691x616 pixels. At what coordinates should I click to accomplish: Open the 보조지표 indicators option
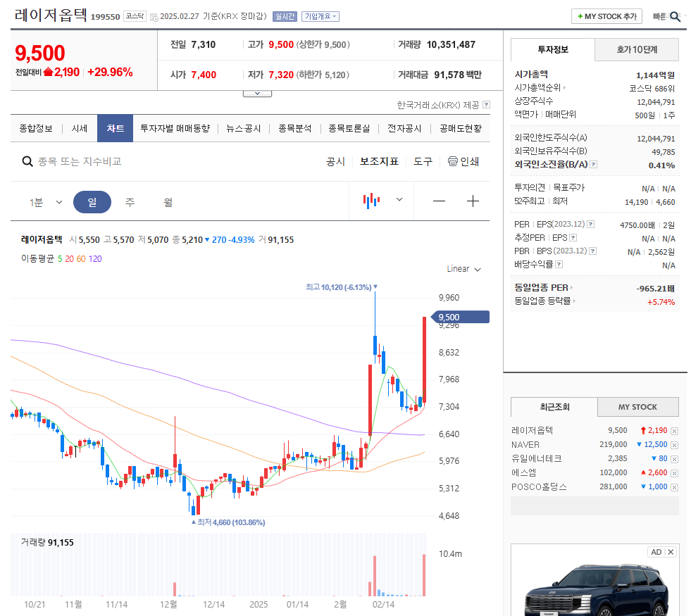[379, 162]
